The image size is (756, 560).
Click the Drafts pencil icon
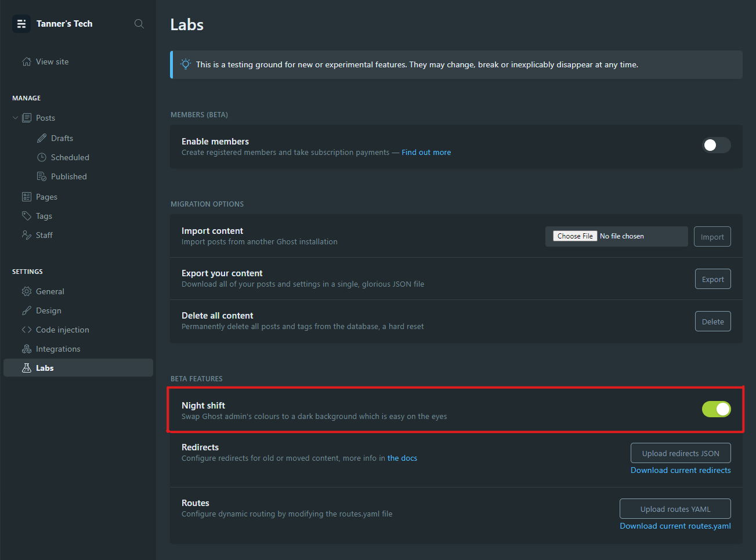(x=42, y=138)
